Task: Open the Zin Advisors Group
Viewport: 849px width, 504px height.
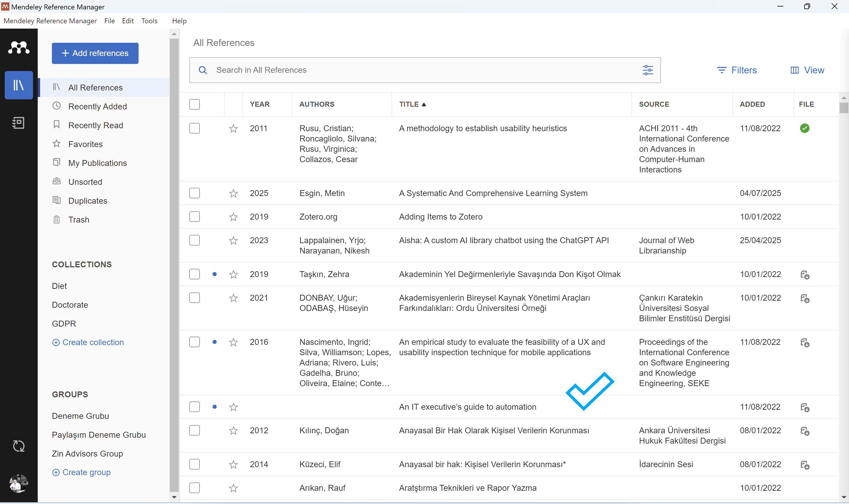Action: pos(87,454)
